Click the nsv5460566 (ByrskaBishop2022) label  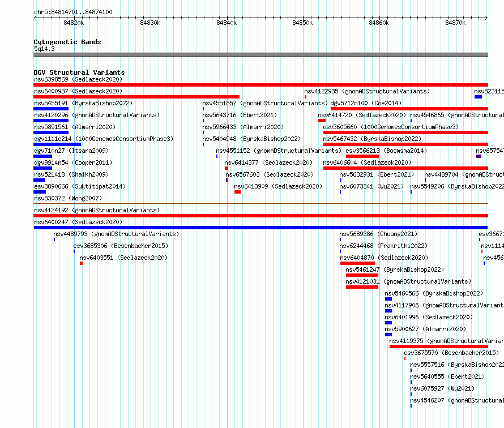(434, 293)
